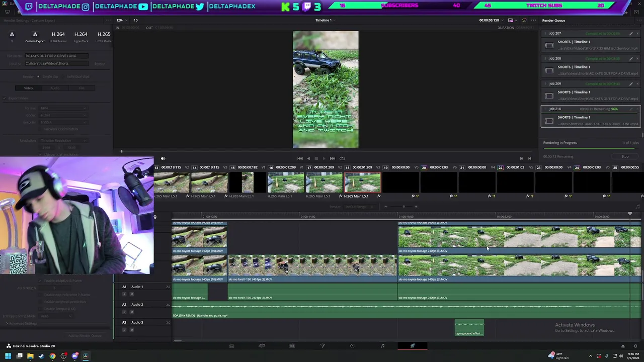This screenshot has height=362, width=644.
Task: Open viewer options three-dot menu
Action: (533, 20)
